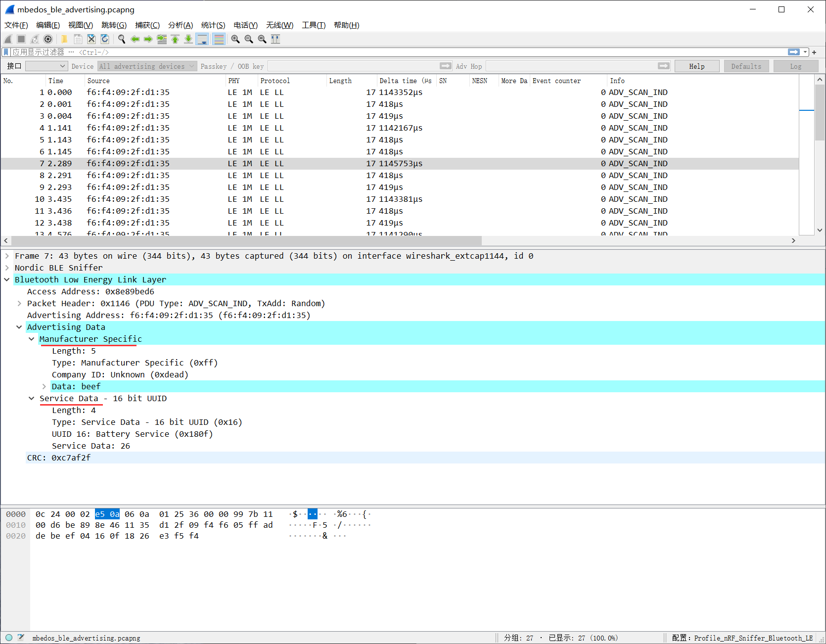
Task: Open the 捕获(C) menu
Action: pos(147,25)
